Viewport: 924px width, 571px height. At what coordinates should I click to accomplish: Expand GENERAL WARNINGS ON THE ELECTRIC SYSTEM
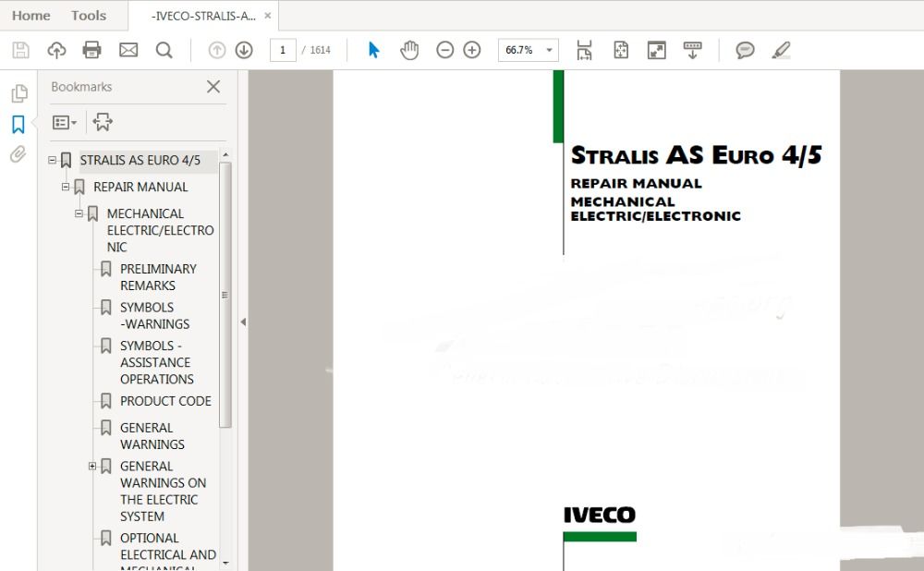point(92,466)
